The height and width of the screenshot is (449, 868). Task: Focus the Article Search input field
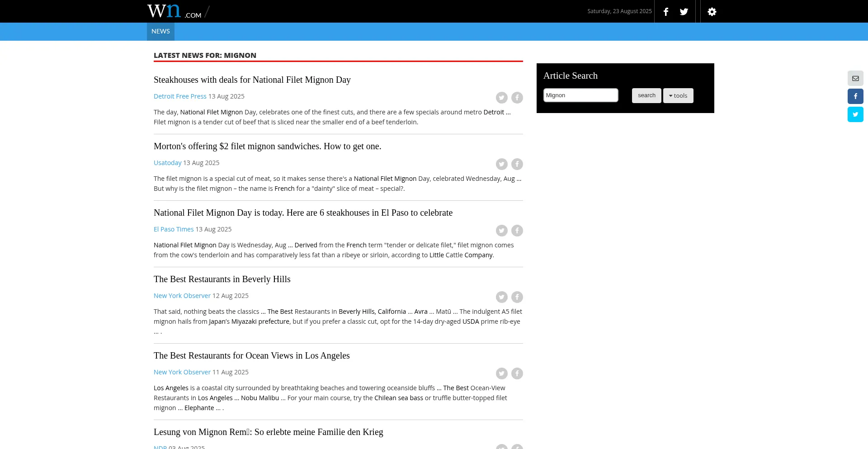[580, 95]
